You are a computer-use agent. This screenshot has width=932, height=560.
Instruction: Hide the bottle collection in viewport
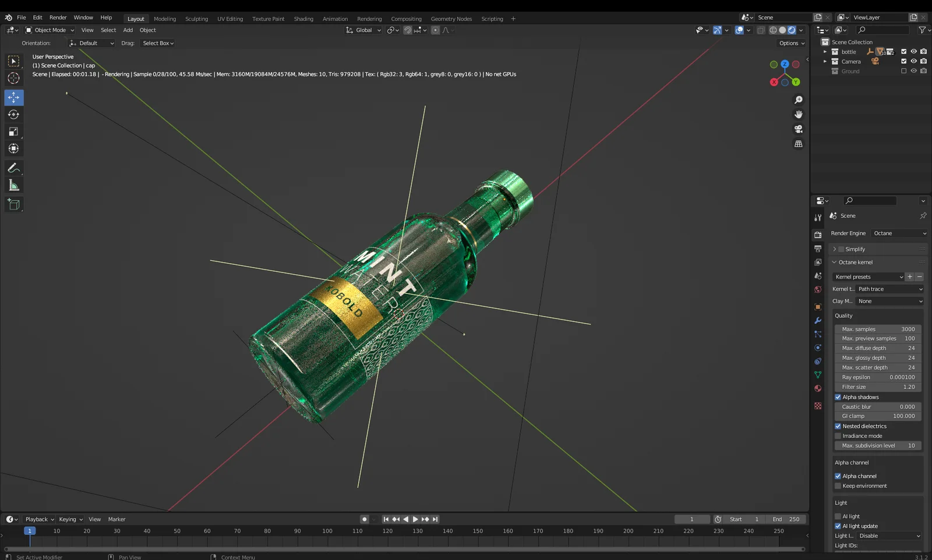tap(913, 51)
